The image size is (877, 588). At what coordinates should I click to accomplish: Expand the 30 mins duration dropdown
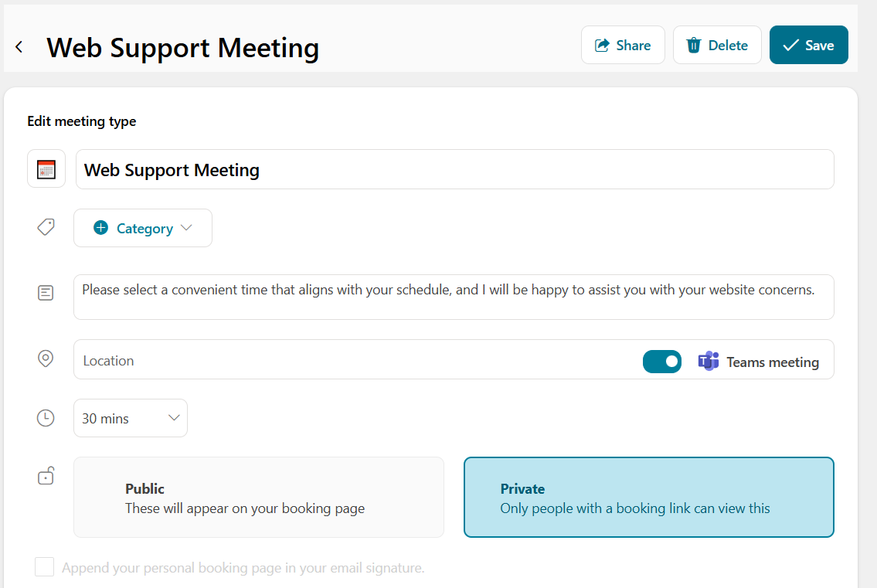(131, 418)
